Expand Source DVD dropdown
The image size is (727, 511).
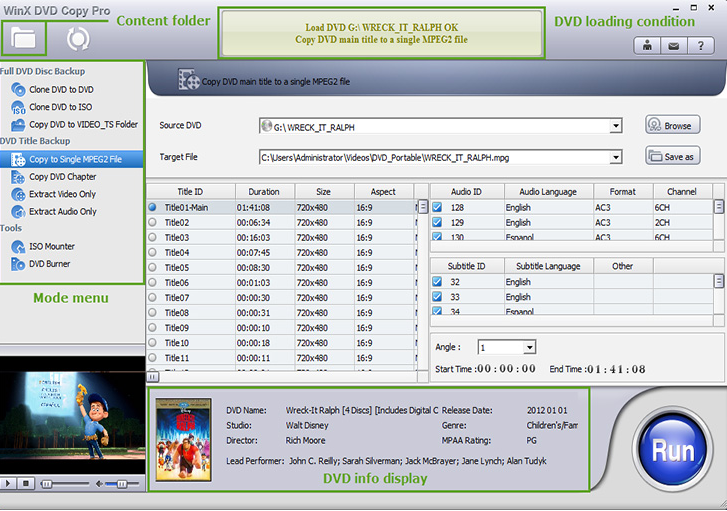(x=616, y=126)
